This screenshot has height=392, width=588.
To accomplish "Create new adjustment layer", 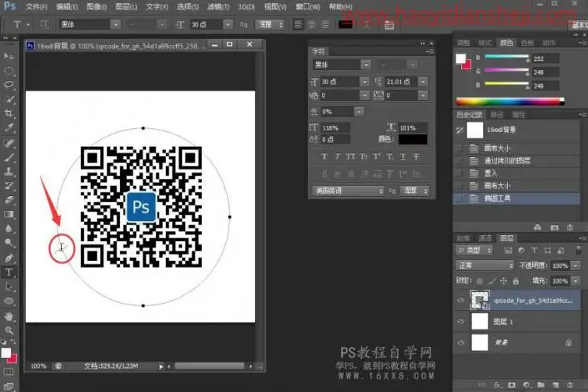I will [x=526, y=384].
